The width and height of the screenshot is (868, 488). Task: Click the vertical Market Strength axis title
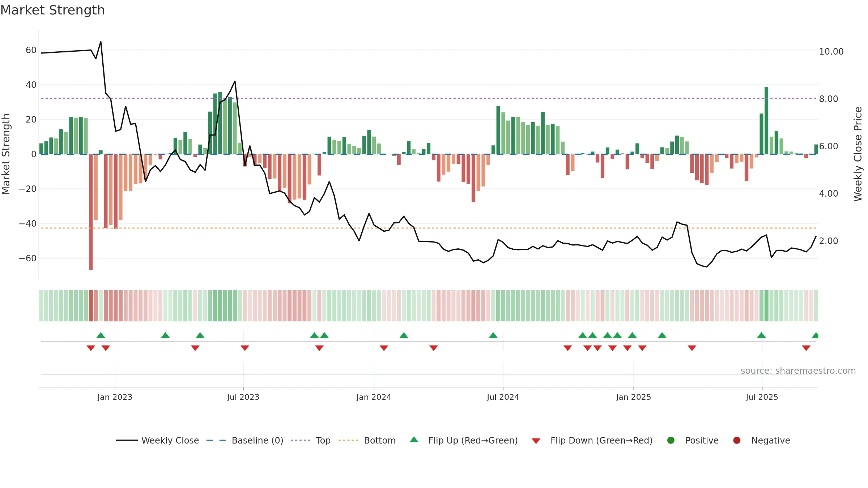click(x=6, y=154)
